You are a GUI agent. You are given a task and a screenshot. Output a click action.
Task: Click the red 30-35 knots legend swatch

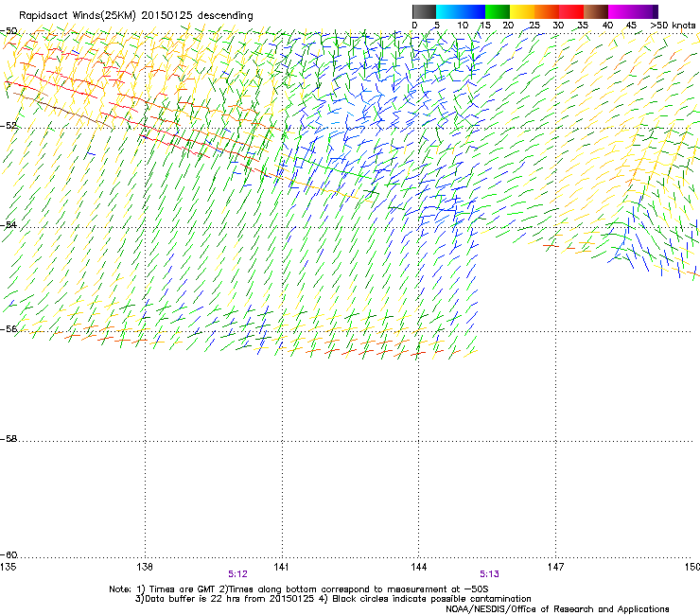coord(571,11)
